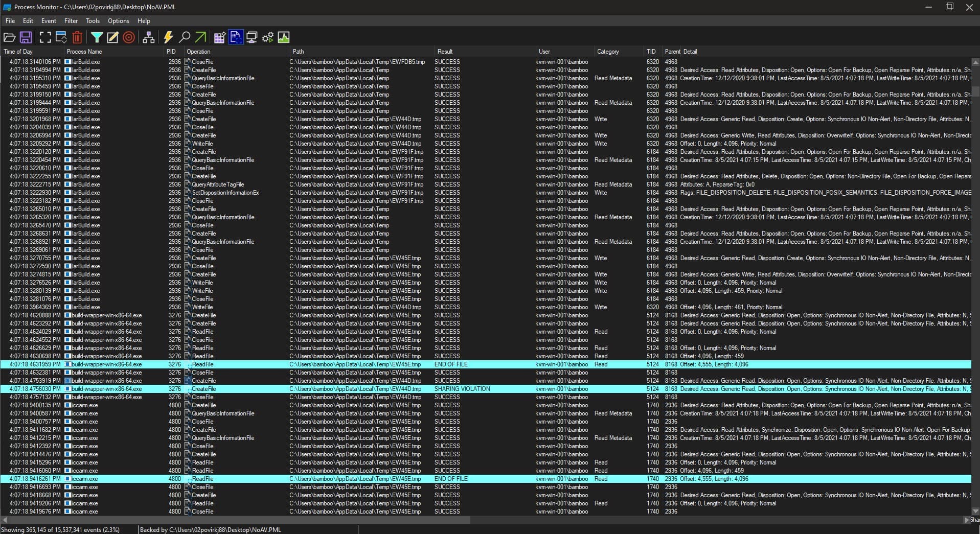Screen dimensions: 980x534
Task: Open the Highlight pencil icon
Action: click(x=112, y=37)
